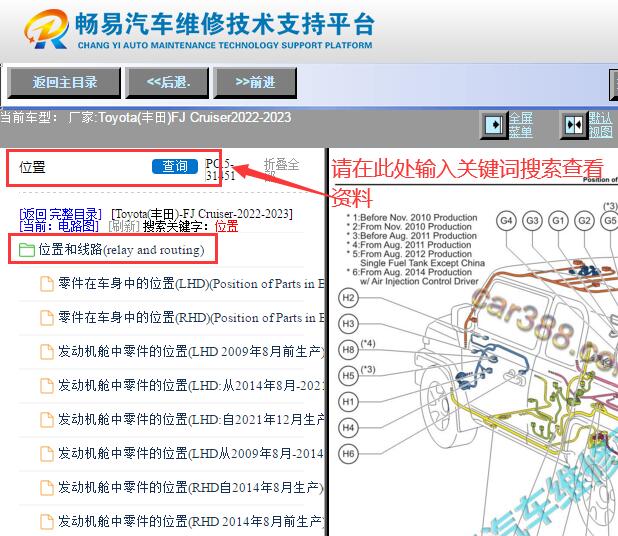618x536 pixels.
Task: Click connector marker H4 in diagram
Action: click(348, 428)
